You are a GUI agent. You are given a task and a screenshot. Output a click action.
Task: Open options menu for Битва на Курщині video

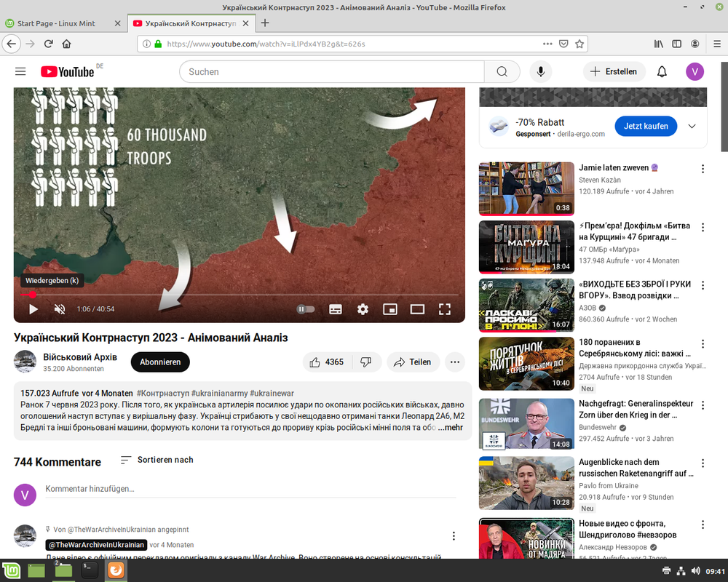[x=703, y=227]
